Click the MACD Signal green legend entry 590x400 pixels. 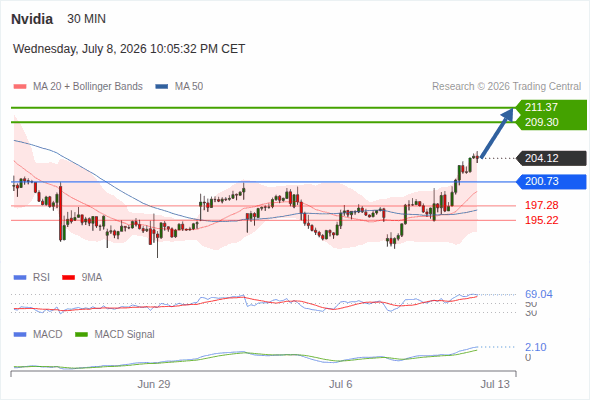115,335
